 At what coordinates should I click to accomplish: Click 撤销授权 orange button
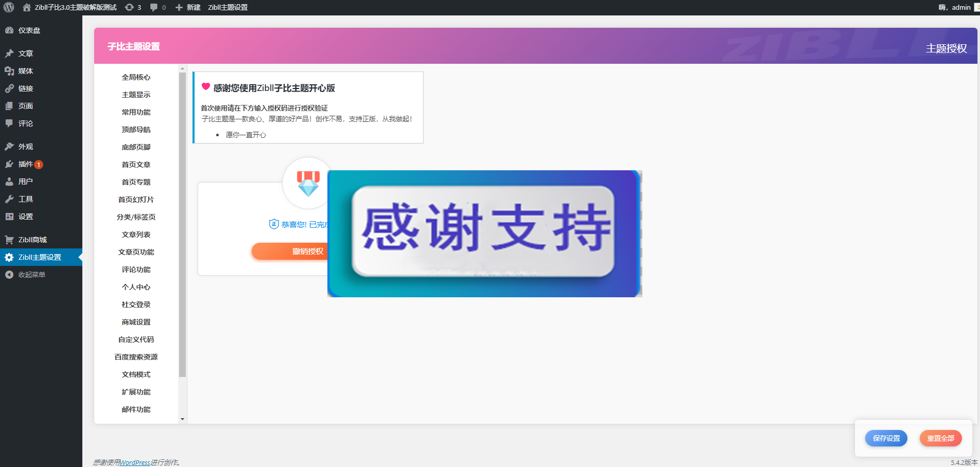[x=290, y=251]
